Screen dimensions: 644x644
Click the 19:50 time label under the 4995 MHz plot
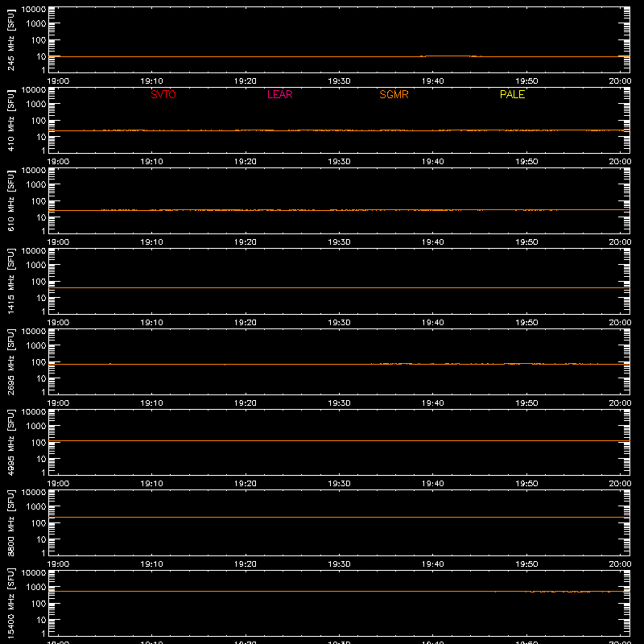[526, 484]
